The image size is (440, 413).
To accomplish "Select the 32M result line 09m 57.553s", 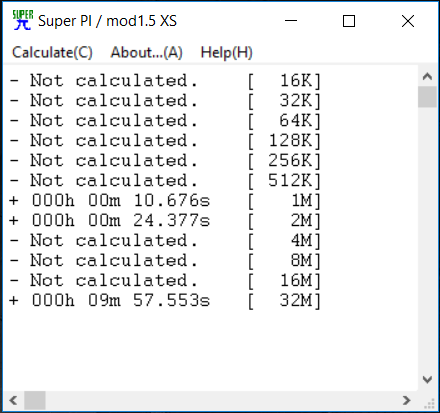I will click(165, 301).
